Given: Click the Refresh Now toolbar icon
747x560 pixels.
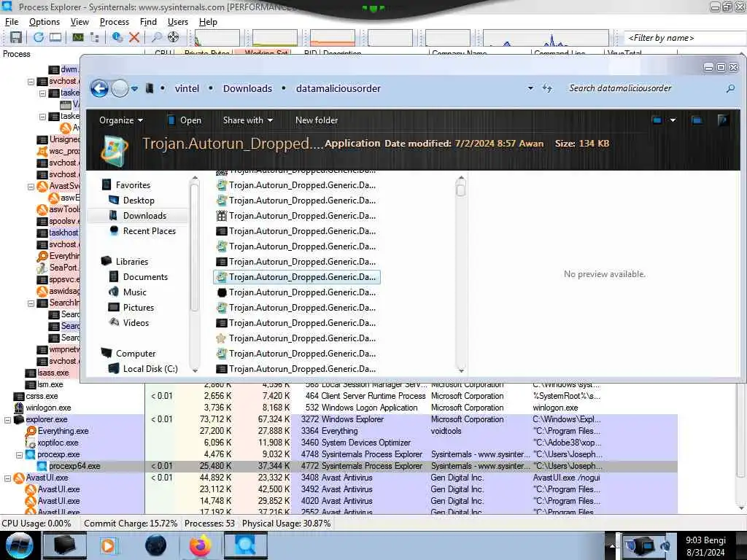Looking at the screenshot, I should [38, 37].
